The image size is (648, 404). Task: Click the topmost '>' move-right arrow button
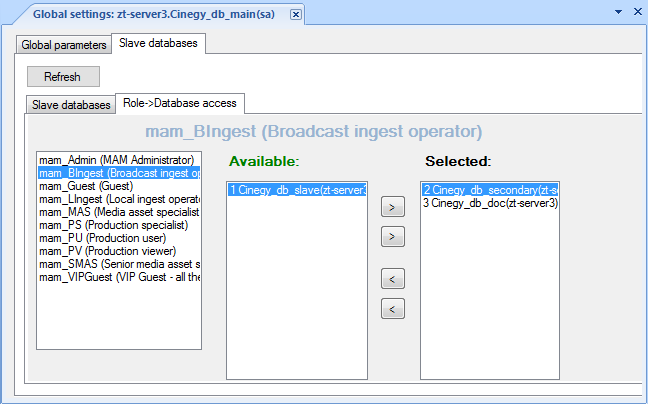click(393, 207)
